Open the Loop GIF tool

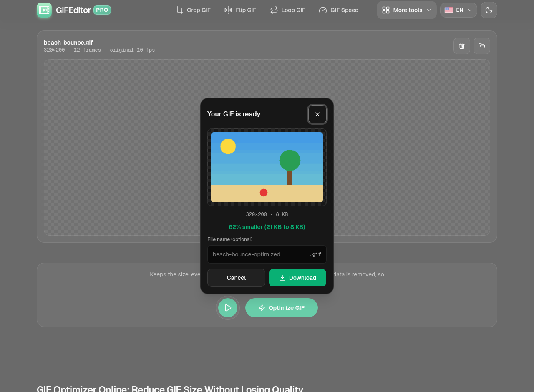288,10
